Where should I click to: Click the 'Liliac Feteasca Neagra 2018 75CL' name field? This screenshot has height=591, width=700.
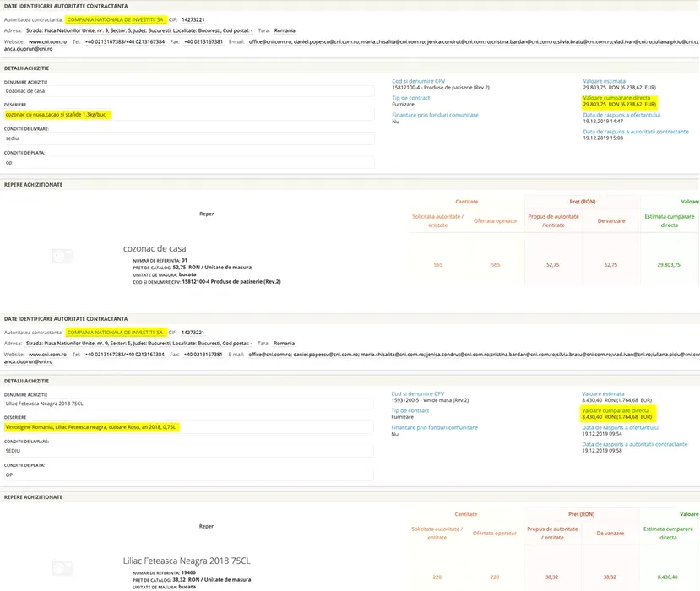point(187,404)
